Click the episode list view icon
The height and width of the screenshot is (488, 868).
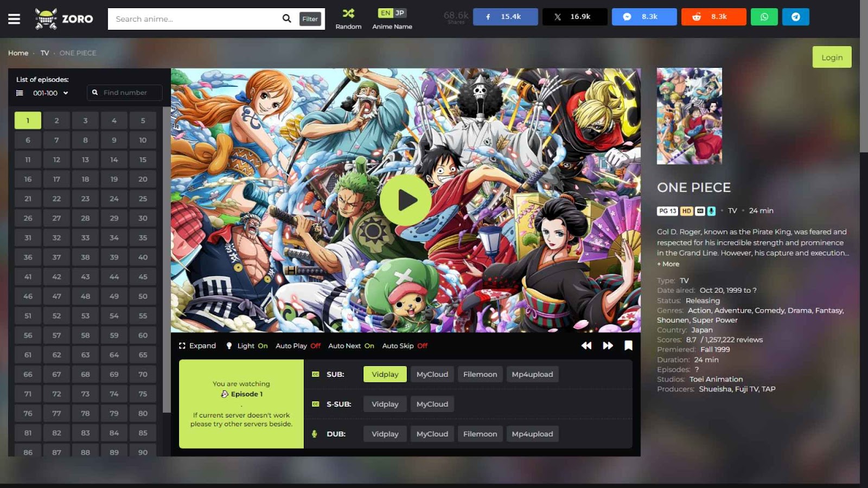click(20, 93)
